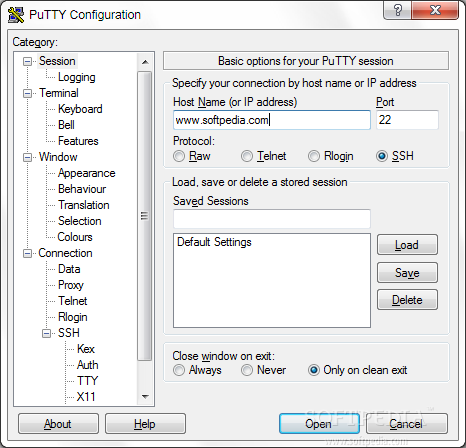The height and width of the screenshot is (448, 466).
Task: Open the Window category
Action: point(58,157)
